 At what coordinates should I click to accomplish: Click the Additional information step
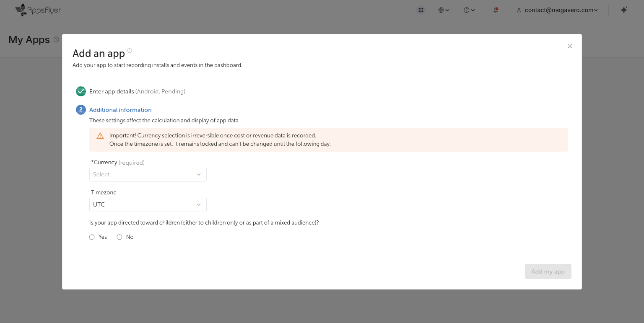120,110
